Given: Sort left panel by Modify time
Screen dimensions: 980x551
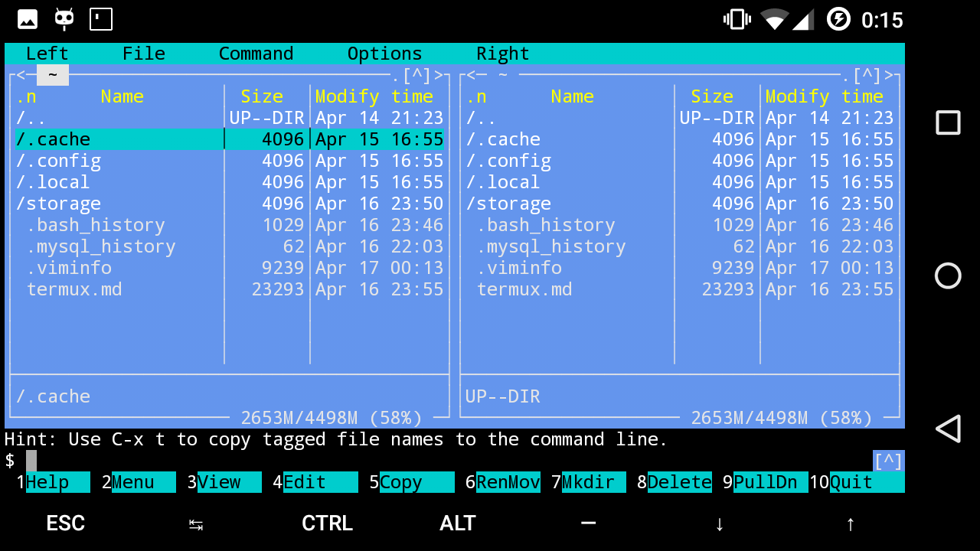Looking at the screenshot, I should 374,96.
